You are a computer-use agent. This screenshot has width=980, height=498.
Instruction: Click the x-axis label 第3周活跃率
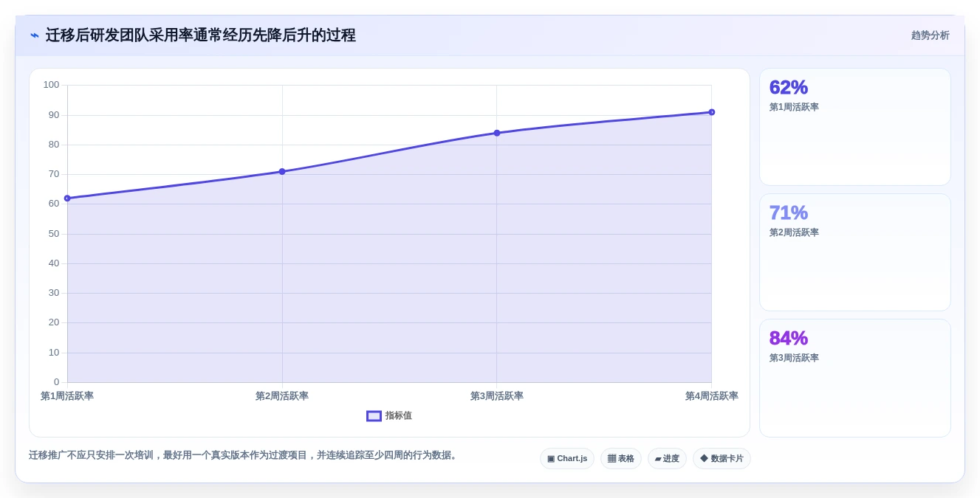point(497,396)
